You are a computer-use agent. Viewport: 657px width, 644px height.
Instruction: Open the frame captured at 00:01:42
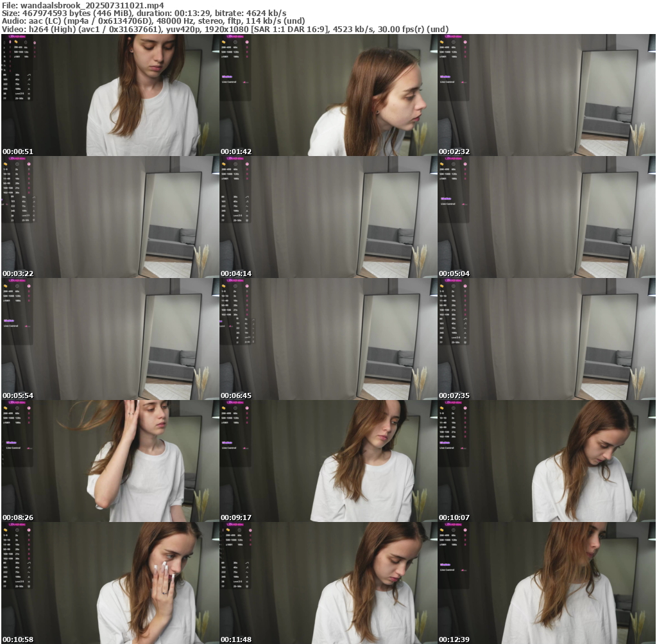[328, 95]
